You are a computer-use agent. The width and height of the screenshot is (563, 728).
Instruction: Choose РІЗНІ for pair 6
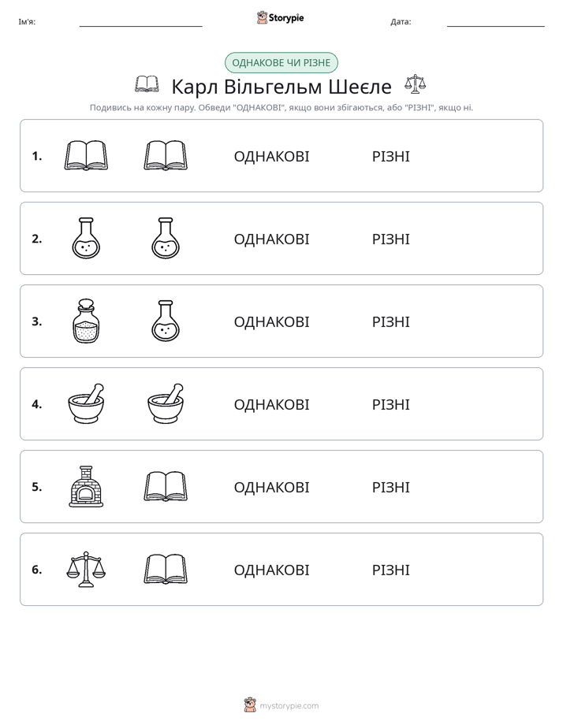pos(390,570)
